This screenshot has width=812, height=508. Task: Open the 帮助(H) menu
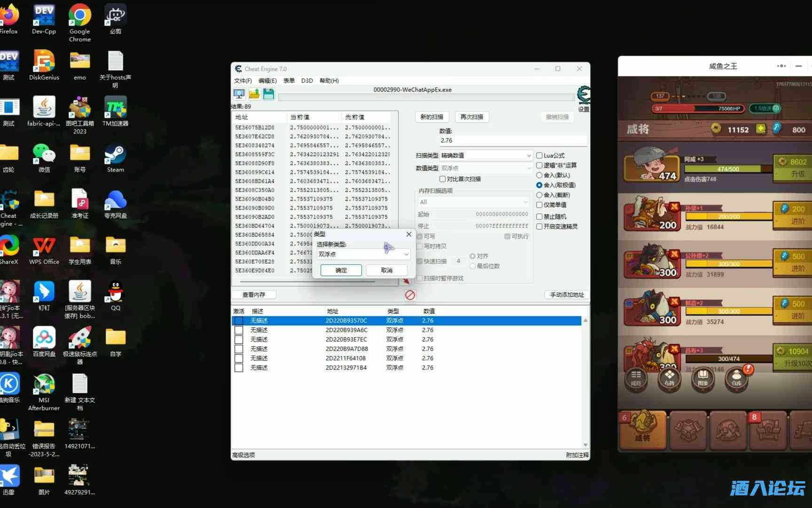click(x=329, y=81)
